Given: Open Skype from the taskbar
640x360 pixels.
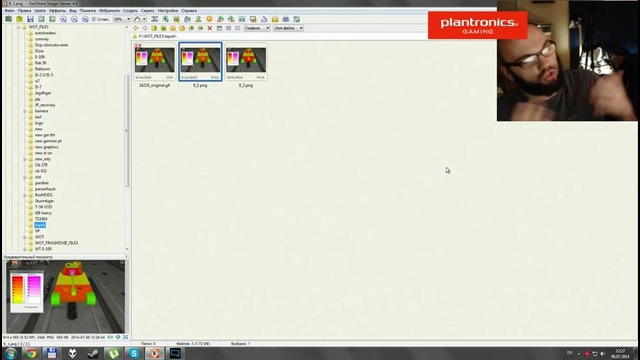Looking at the screenshot, I should coord(134,353).
